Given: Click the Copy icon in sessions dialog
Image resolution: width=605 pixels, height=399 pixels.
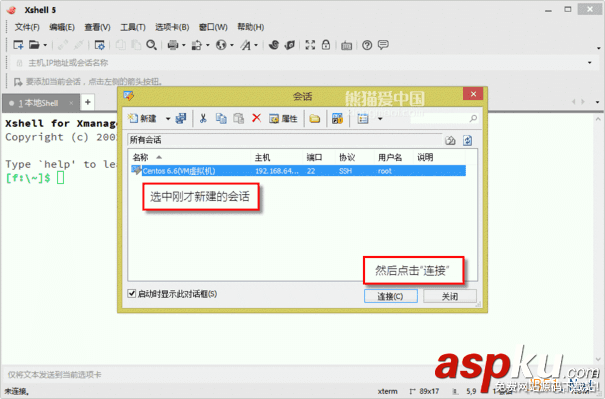Looking at the screenshot, I should [221, 118].
